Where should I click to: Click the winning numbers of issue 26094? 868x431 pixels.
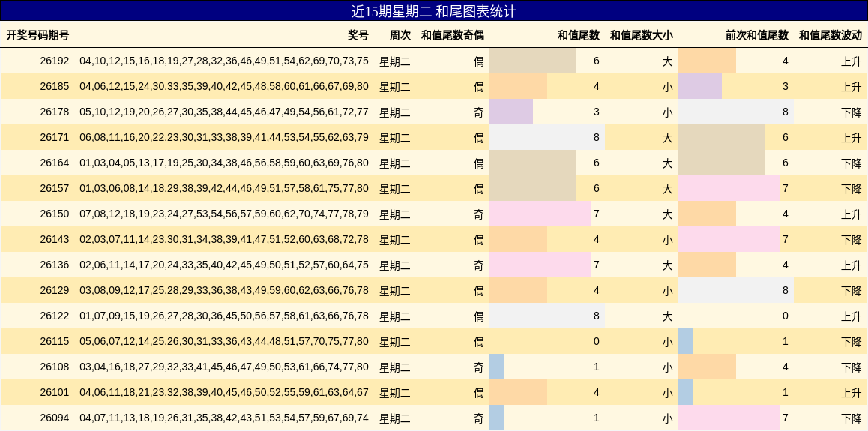[224, 418]
